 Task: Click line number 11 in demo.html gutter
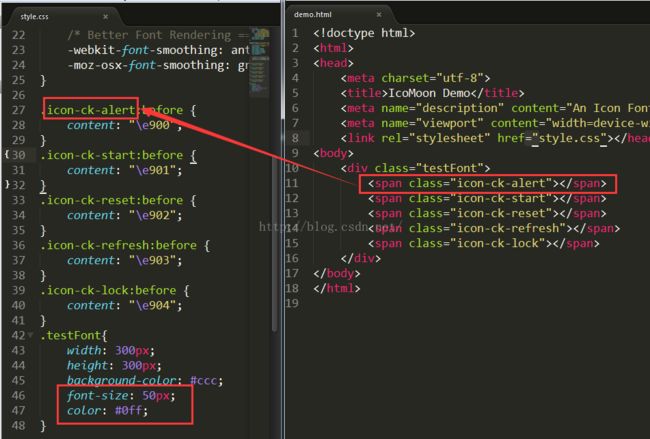[x=292, y=183]
